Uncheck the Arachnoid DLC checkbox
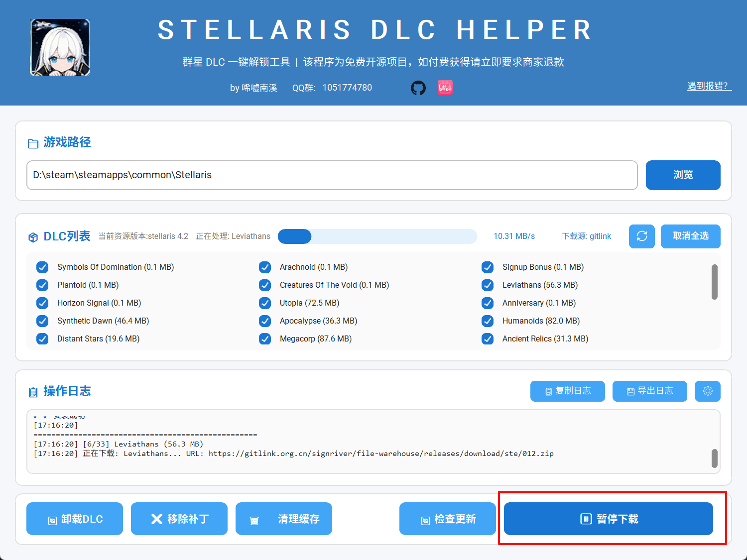This screenshot has width=747, height=560. [265, 267]
